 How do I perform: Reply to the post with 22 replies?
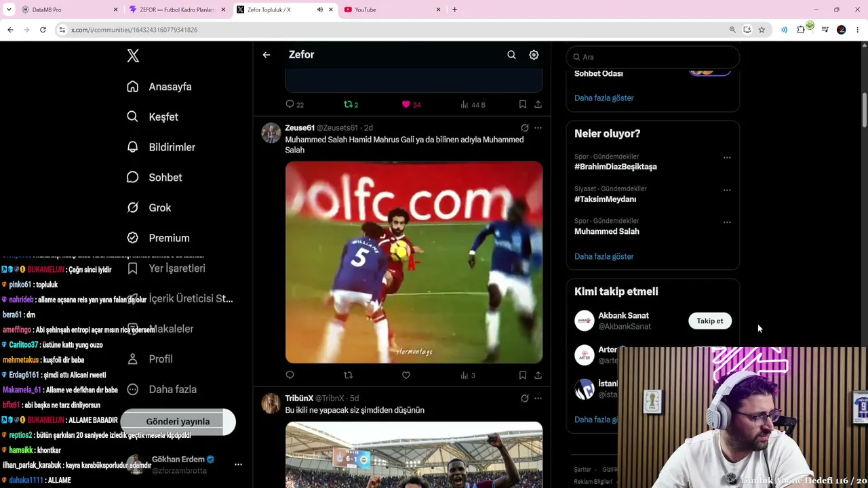point(294,104)
